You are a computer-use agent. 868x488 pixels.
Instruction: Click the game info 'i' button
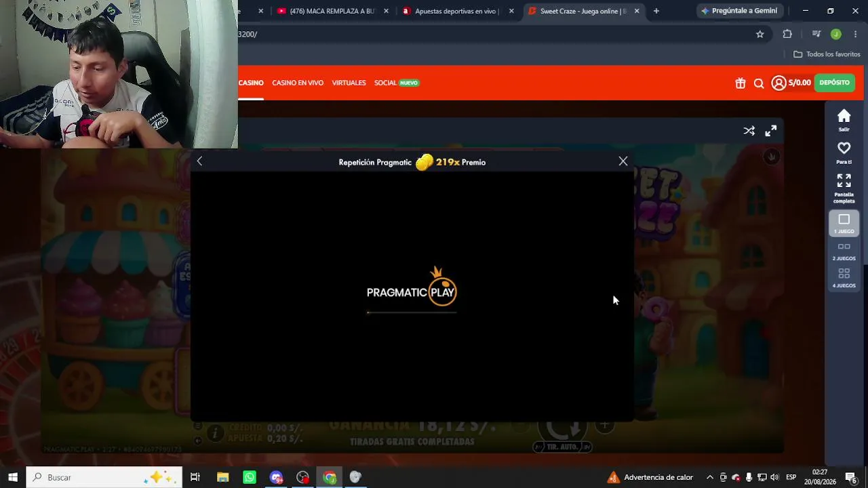[x=215, y=433]
